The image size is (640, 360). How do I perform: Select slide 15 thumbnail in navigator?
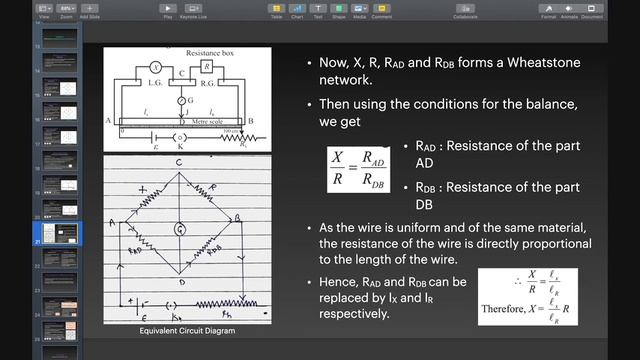(60, 87)
